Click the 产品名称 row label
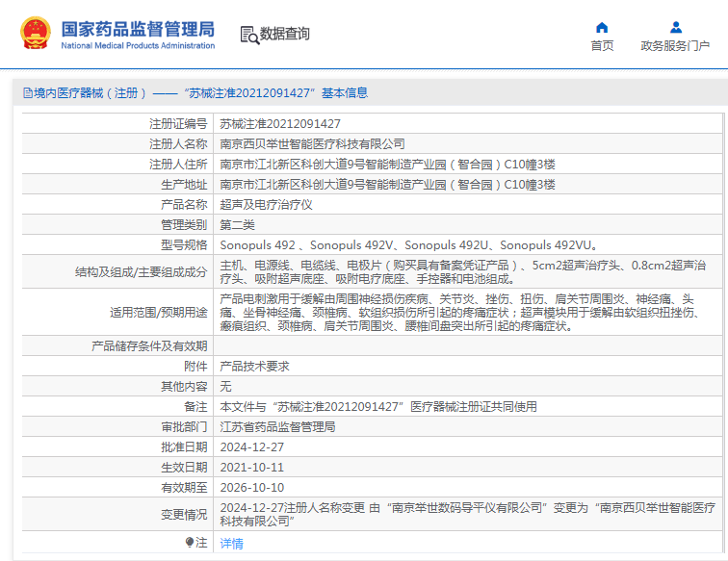Viewport: 728px width, 561px height. 184,205
